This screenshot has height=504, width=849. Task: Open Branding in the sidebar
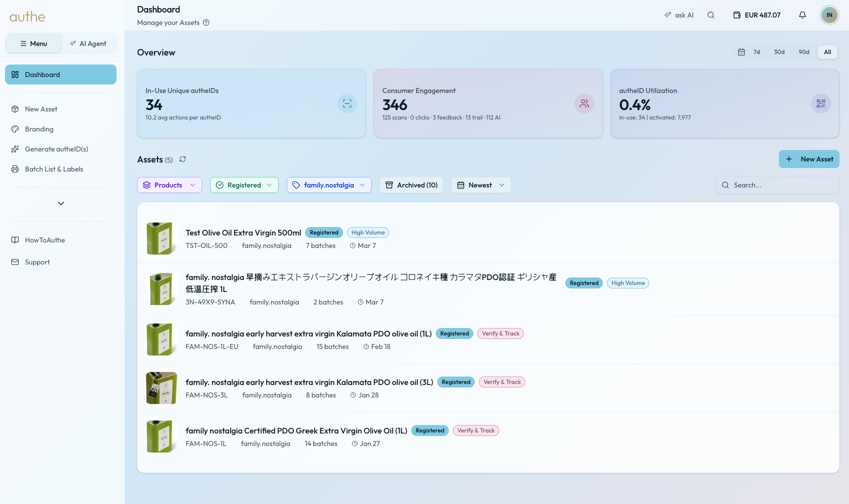(61, 129)
